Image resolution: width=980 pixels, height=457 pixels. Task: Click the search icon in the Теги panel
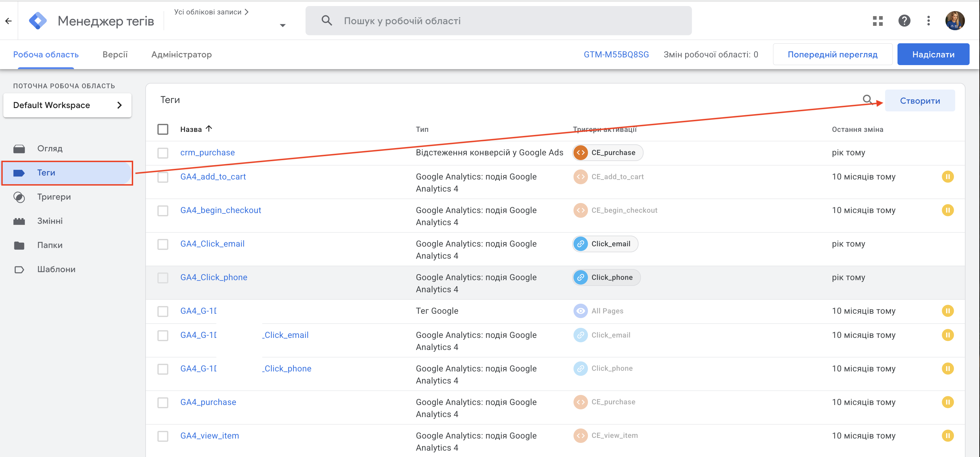(867, 100)
